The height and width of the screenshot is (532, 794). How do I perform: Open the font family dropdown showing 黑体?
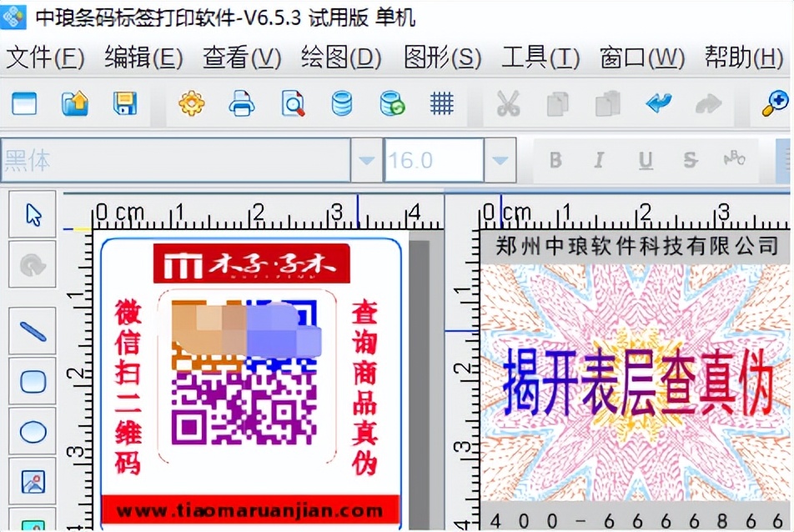tap(366, 159)
